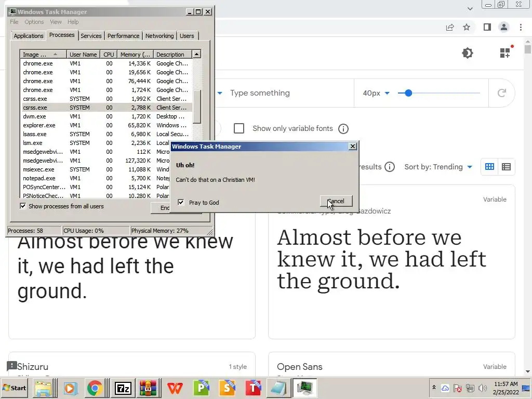Launch WinRAR from the taskbar
The height and width of the screenshot is (399, 532).
tap(148, 388)
